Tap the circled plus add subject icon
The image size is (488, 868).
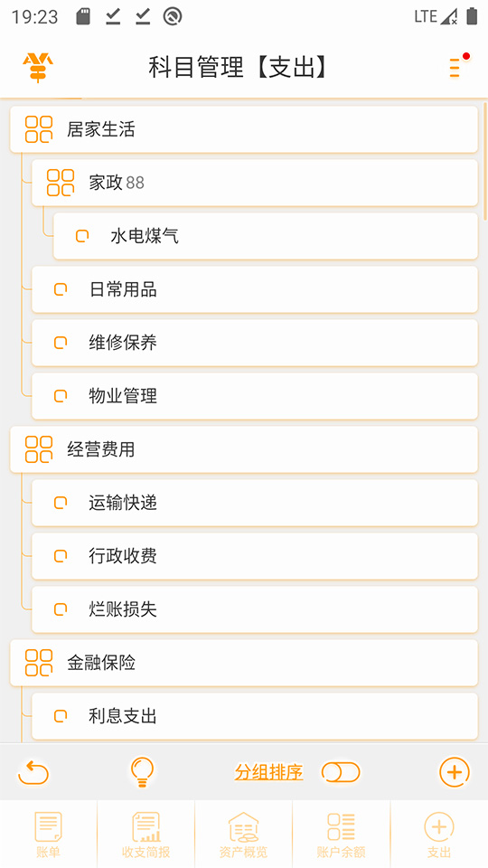pyautogui.click(x=455, y=771)
